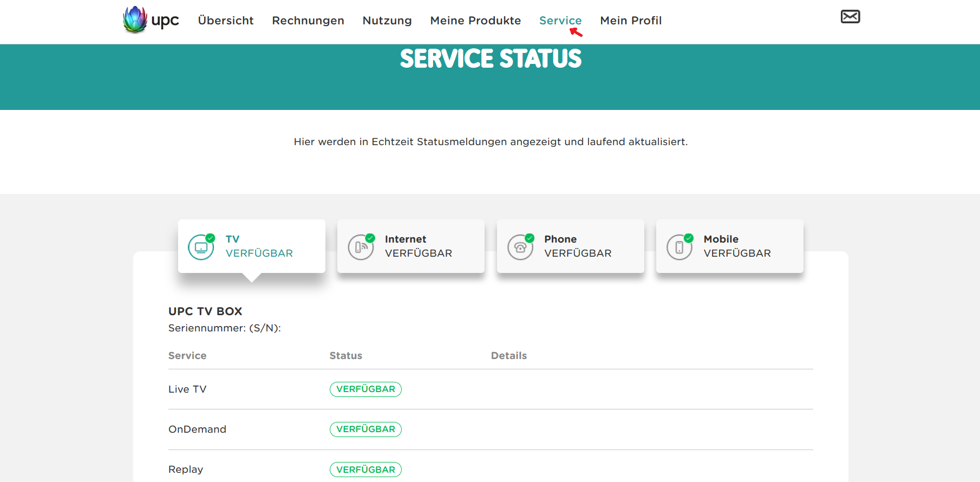Click the Status column header
The image size is (980, 482).
pyautogui.click(x=346, y=356)
